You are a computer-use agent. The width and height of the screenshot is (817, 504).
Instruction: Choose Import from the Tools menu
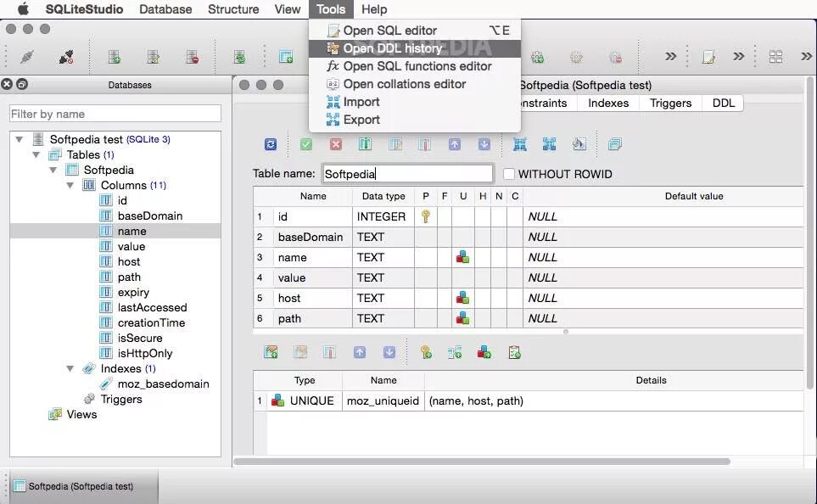click(x=415, y=102)
